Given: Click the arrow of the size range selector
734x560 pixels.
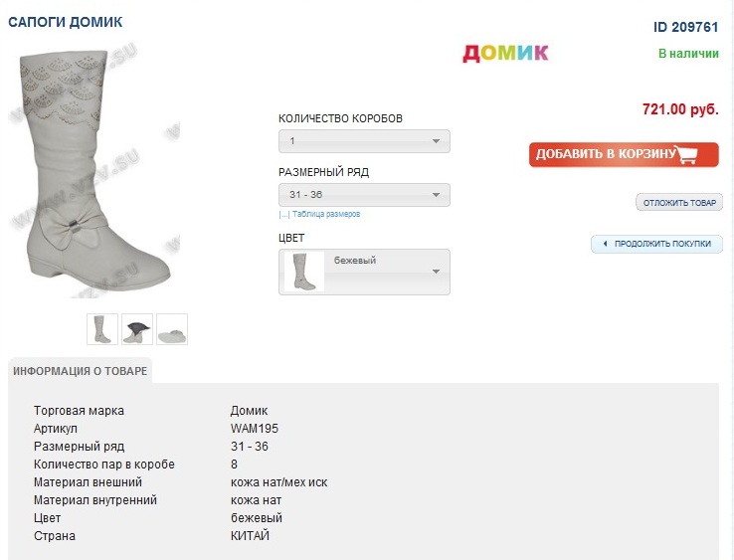Looking at the screenshot, I should coord(436,195).
